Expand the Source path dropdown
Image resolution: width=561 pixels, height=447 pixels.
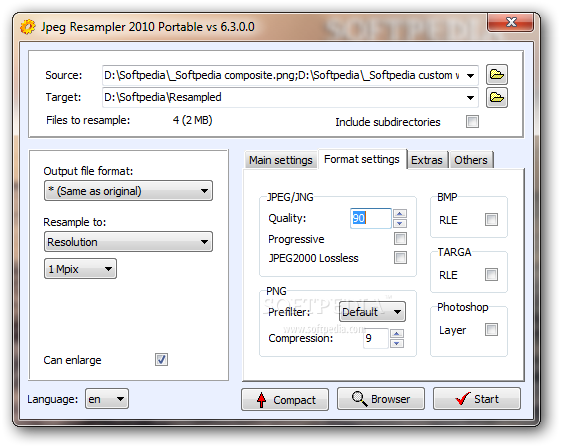click(x=470, y=76)
